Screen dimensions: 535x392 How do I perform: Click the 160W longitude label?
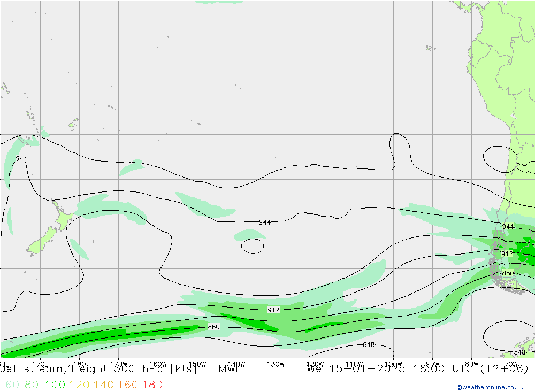click(x=158, y=364)
